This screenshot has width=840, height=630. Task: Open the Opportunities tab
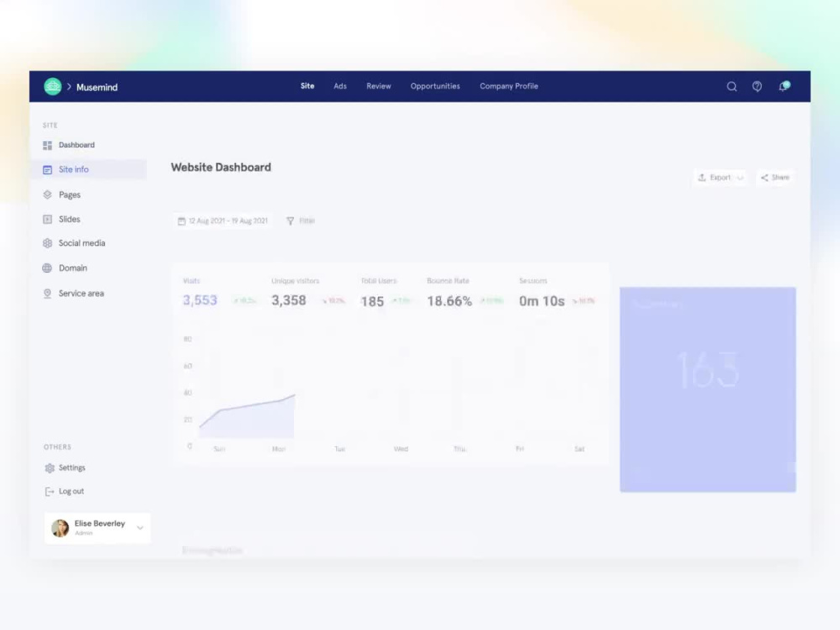tap(435, 86)
